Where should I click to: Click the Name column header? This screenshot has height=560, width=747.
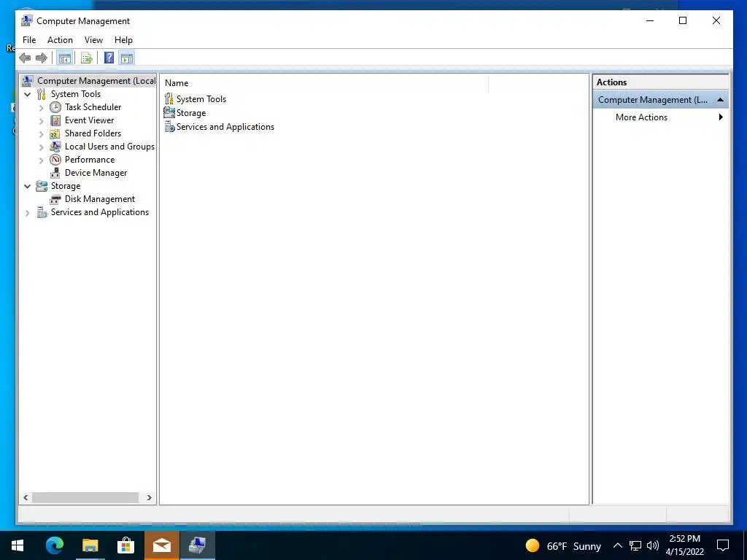click(x=324, y=83)
